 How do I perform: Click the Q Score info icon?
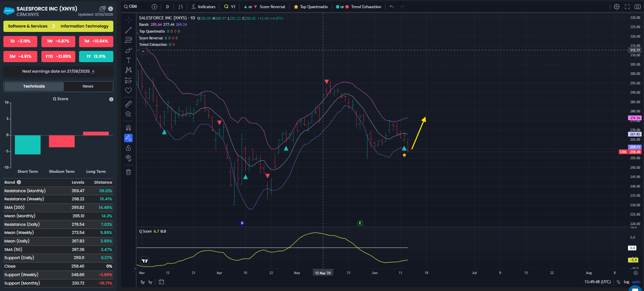pyautogui.click(x=111, y=99)
